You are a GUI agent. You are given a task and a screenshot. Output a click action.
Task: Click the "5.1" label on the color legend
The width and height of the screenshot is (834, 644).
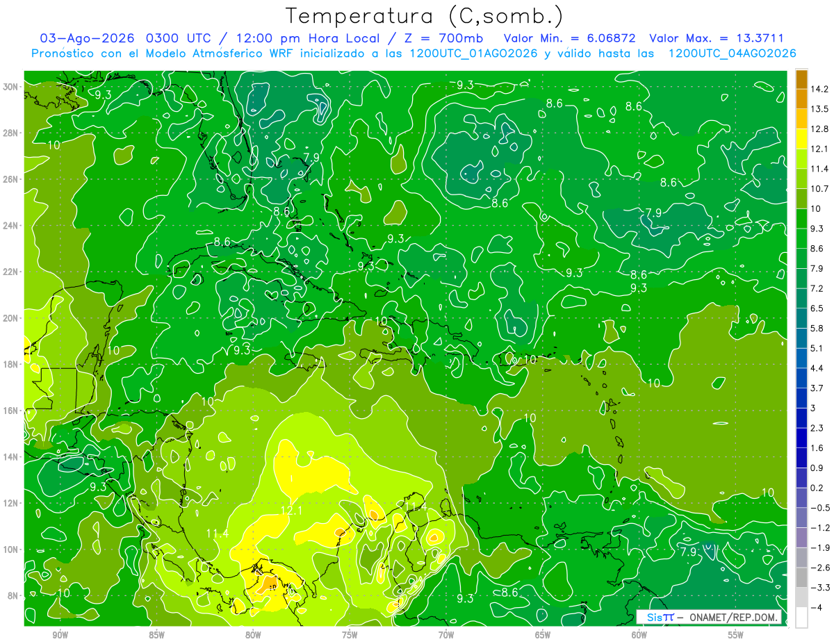817,348
